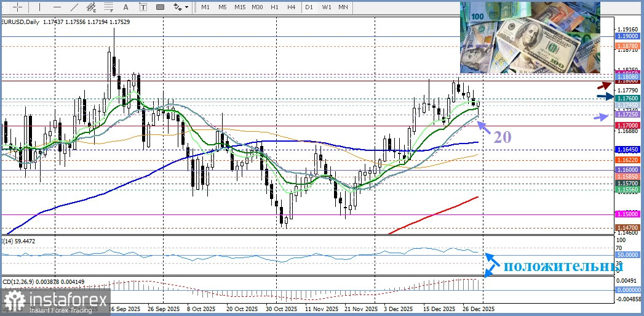644x316 pixels.
Task: Switch chart to M15 timeframe
Action: (240, 7)
